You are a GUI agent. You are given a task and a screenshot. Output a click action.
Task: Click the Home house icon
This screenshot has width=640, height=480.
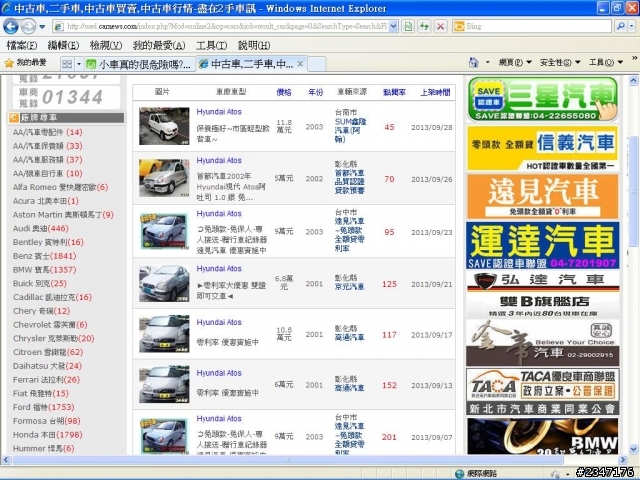coord(473,62)
